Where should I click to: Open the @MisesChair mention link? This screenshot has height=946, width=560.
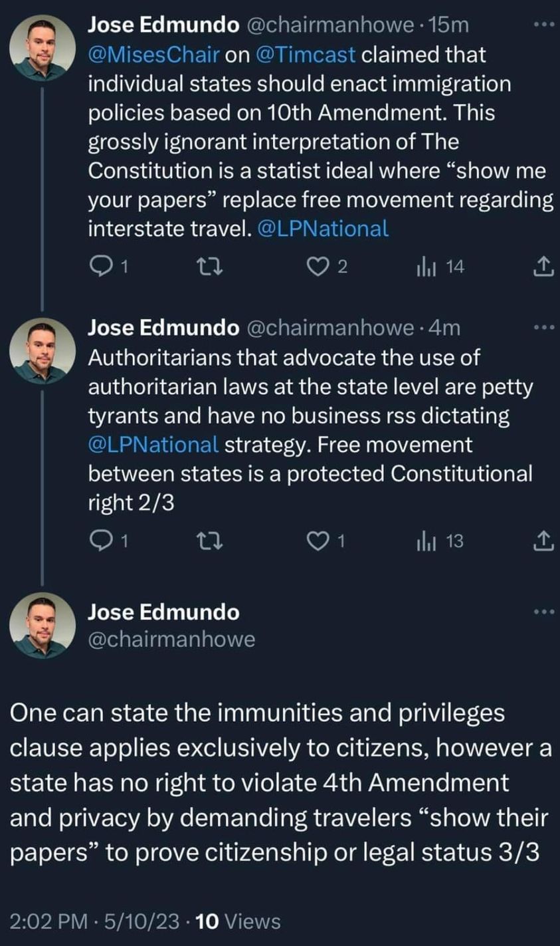153,55
